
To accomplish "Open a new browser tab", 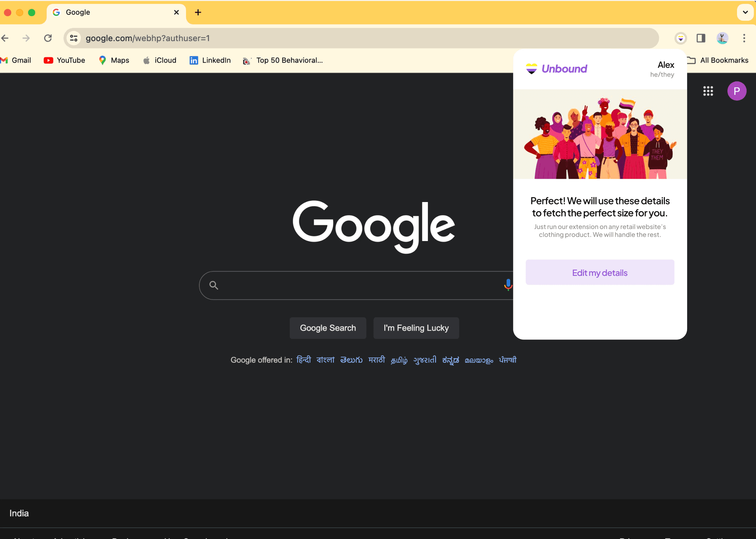I will tap(198, 12).
